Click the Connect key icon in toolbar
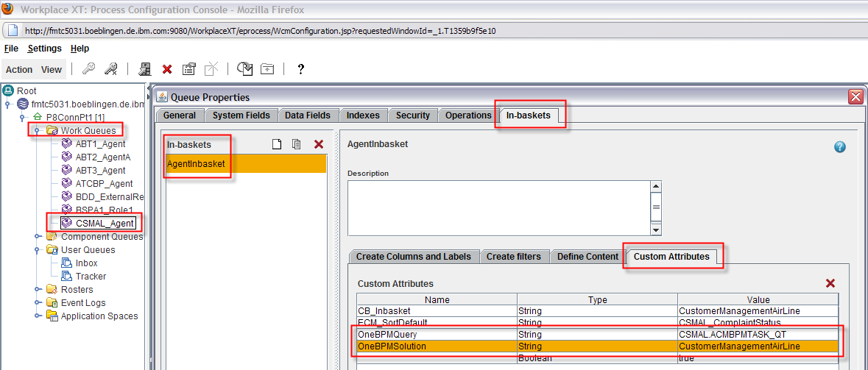The height and width of the screenshot is (370, 868). point(88,68)
